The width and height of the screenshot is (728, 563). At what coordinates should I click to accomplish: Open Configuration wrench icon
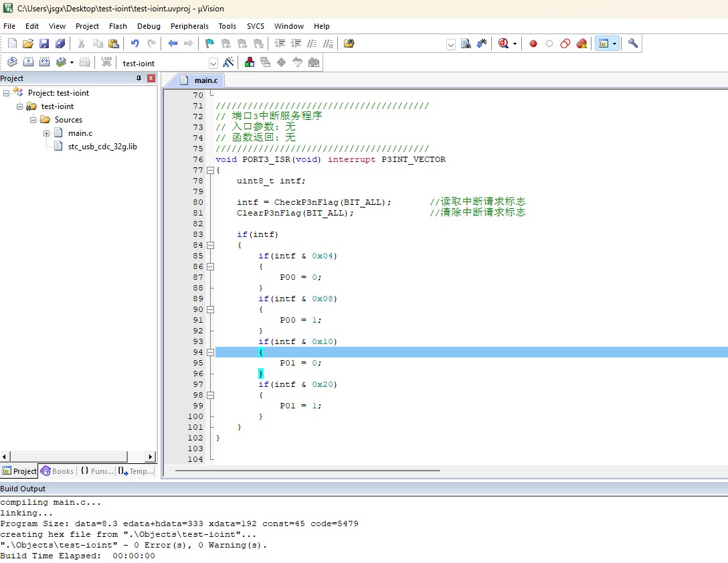click(x=633, y=44)
